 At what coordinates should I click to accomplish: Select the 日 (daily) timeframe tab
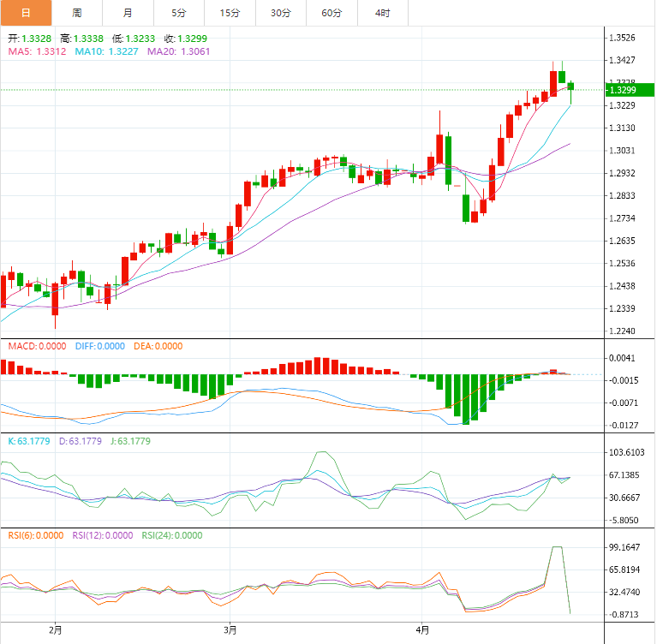click(x=26, y=13)
